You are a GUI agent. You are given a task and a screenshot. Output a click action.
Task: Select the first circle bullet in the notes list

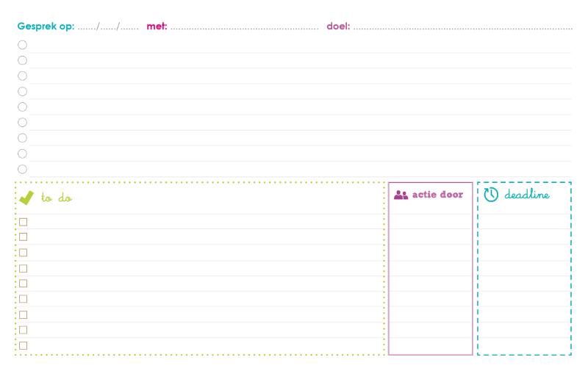(23, 45)
